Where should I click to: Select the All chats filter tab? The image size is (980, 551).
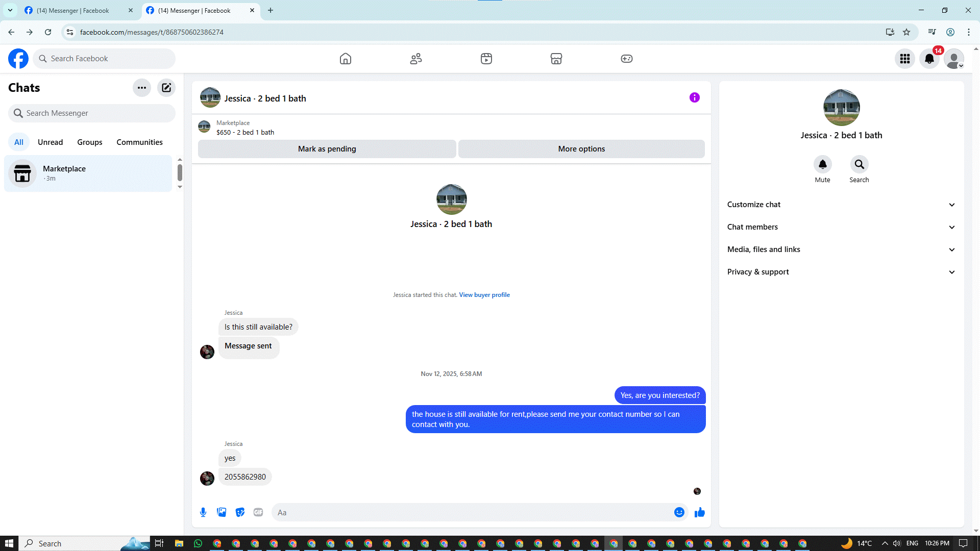19,142
